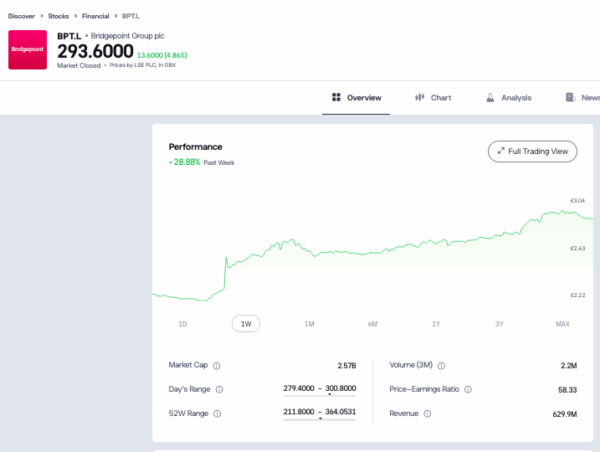Viewport: 600px width, 452px height.
Task: Click the BPT.L breadcrumb item
Action: pyautogui.click(x=131, y=16)
